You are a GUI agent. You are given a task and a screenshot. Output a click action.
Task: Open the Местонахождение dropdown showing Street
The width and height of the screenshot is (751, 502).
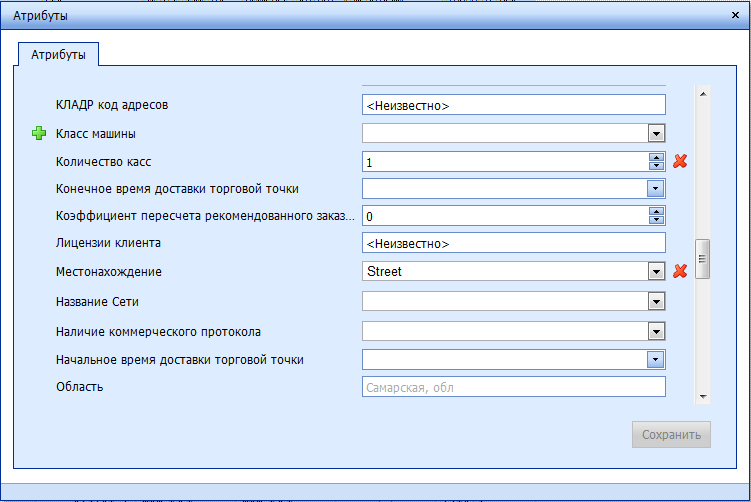(656, 271)
